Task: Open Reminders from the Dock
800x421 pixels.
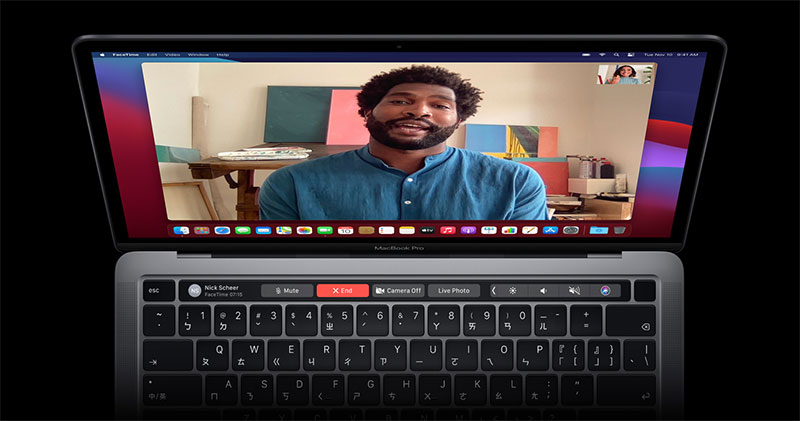Action: pos(386,231)
